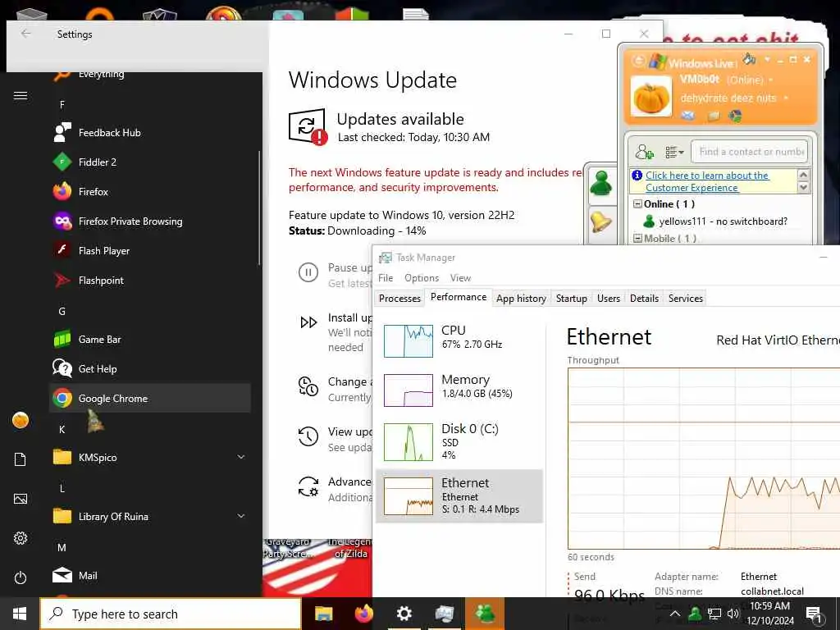Open Task Manager Options menu
840x630 pixels.
tap(422, 277)
